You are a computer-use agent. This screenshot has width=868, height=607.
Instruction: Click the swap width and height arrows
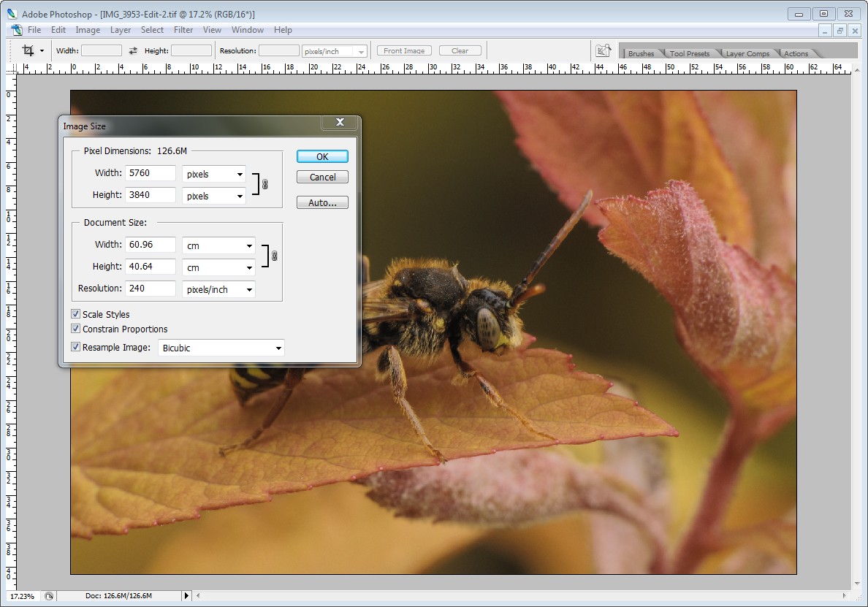[133, 51]
